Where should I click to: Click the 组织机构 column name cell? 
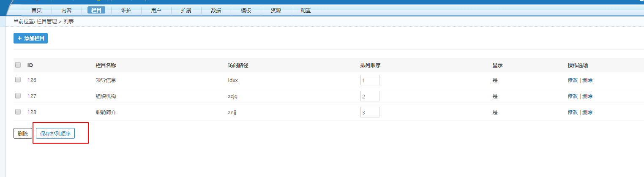pos(106,96)
